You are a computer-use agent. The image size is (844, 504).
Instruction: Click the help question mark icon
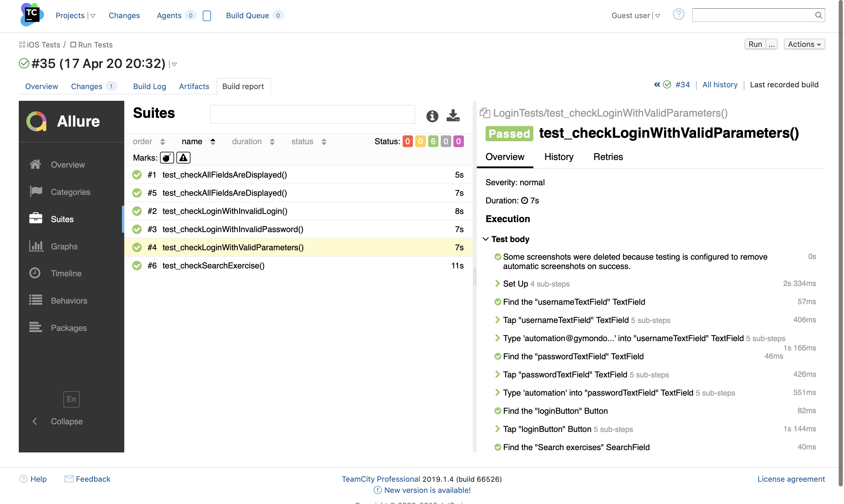[678, 15]
